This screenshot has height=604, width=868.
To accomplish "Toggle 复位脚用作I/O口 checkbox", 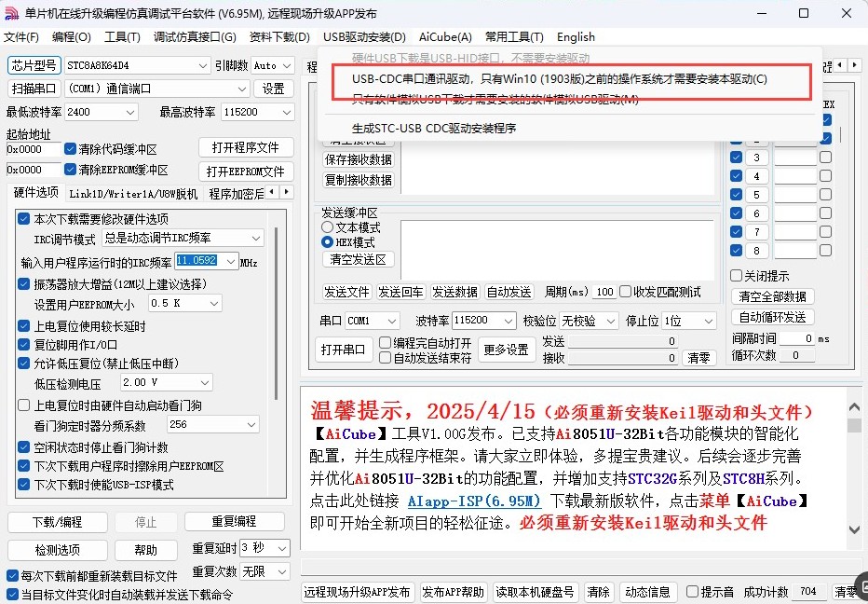I will point(23,345).
